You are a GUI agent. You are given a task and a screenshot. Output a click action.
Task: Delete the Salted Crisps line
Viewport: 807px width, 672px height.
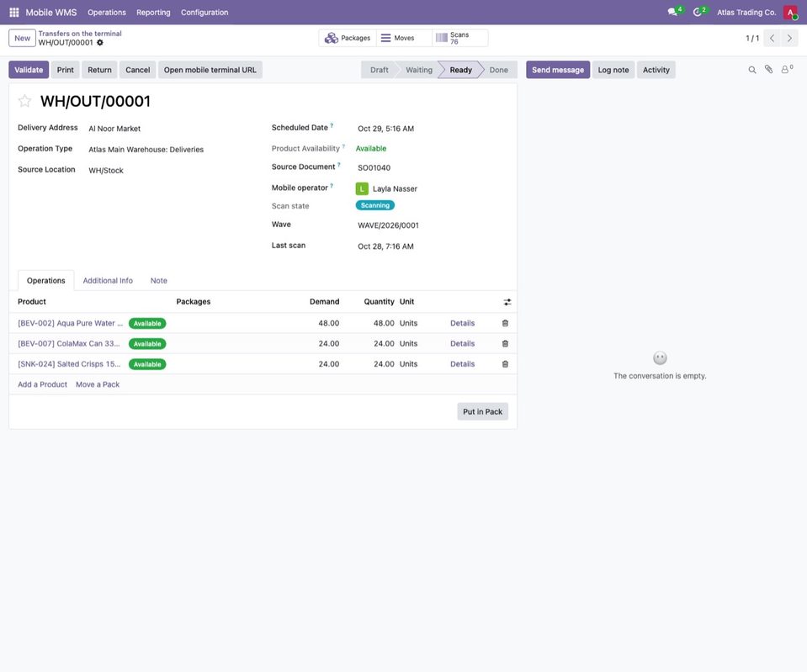coord(505,364)
